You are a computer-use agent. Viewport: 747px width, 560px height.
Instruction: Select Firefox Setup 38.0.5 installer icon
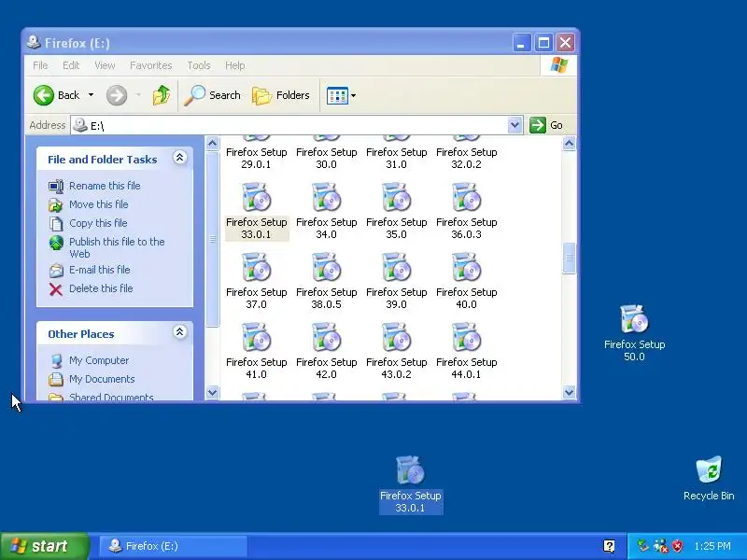[x=326, y=267]
